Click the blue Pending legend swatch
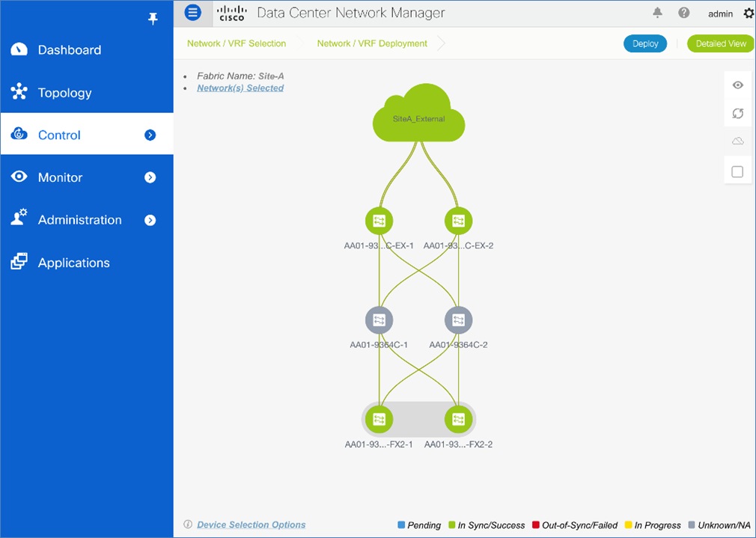Image resolution: width=756 pixels, height=538 pixels. coord(401,525)
